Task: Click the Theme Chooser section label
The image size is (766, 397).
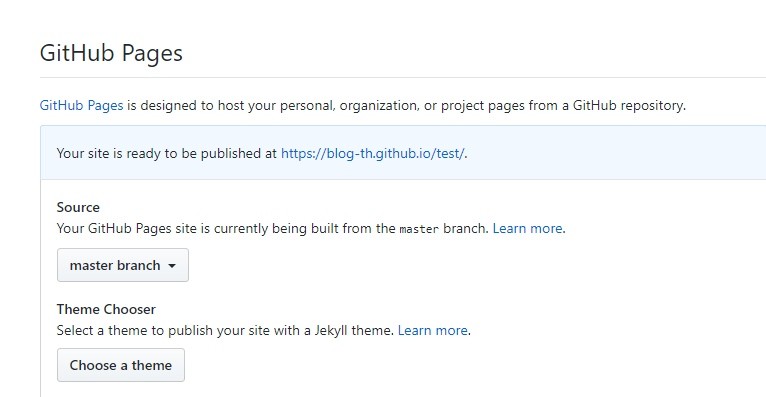Action: click(106, 309)
